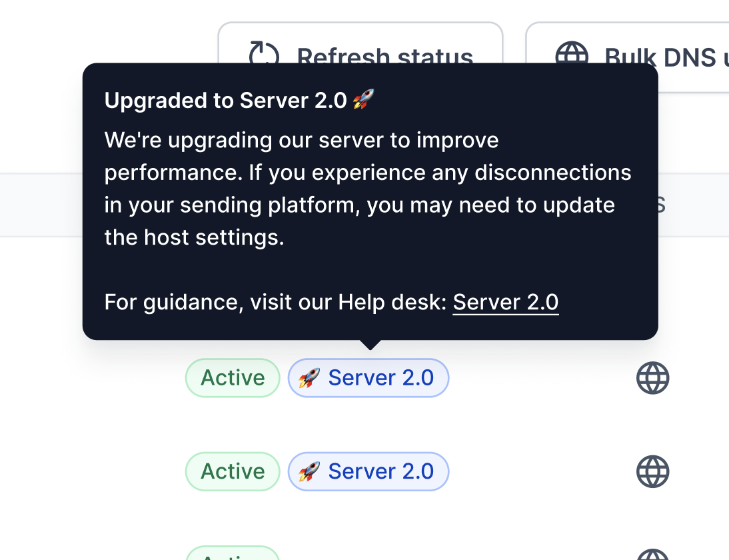Click the globe icon in first row
The height and width of the screenshot is (560, 729).
coord(653,378)
